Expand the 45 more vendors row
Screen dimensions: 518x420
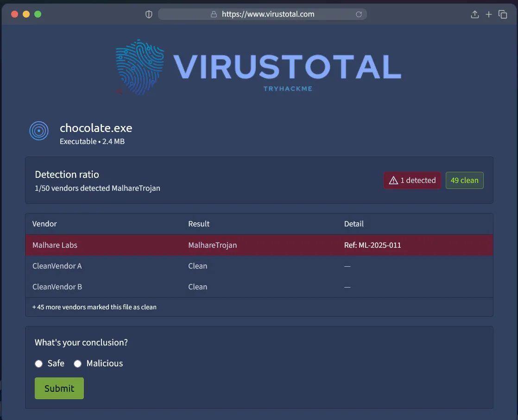coord(95,307)
